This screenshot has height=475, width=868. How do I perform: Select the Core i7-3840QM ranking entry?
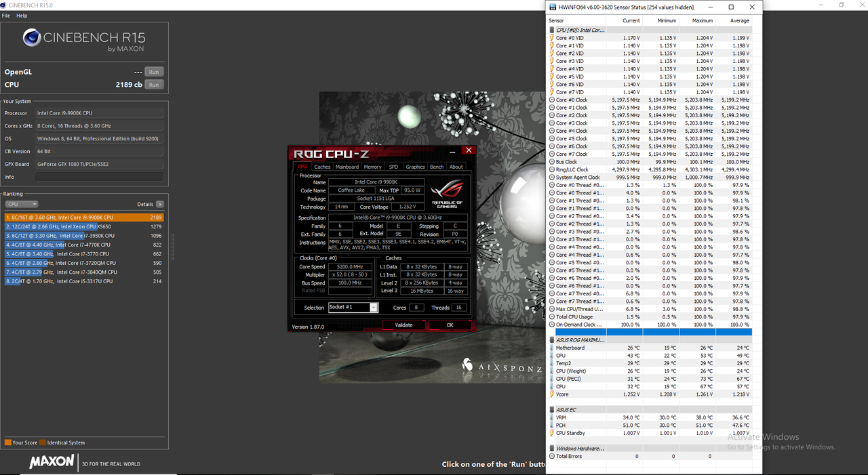pos(84,272)
